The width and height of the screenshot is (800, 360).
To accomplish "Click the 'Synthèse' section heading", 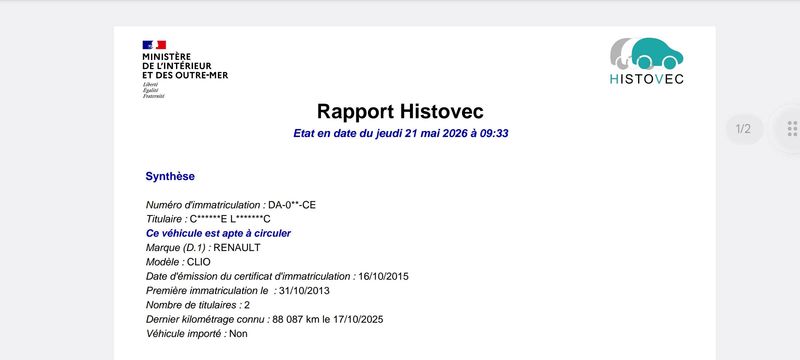I will pos(170,176).
